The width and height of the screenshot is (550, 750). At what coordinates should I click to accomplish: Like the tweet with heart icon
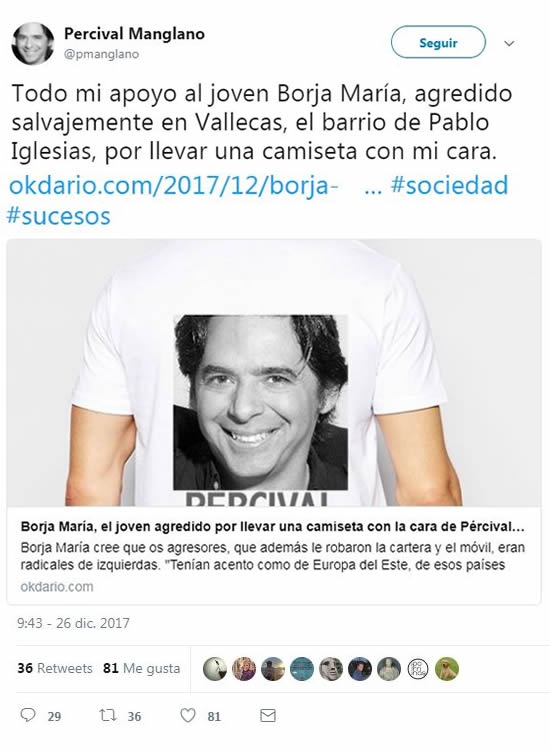click(187, 715)
